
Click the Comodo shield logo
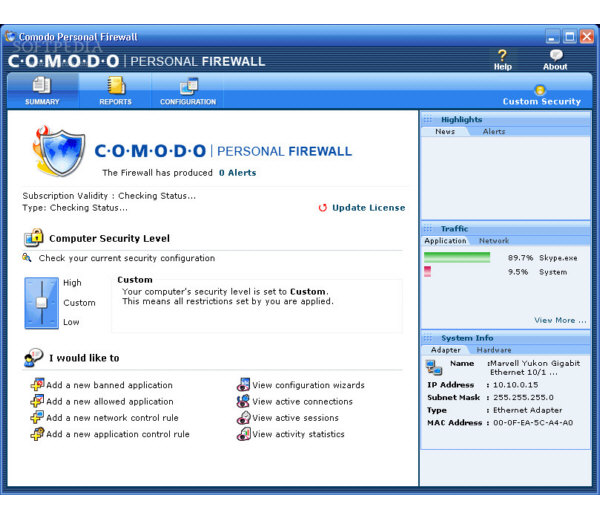59,152
